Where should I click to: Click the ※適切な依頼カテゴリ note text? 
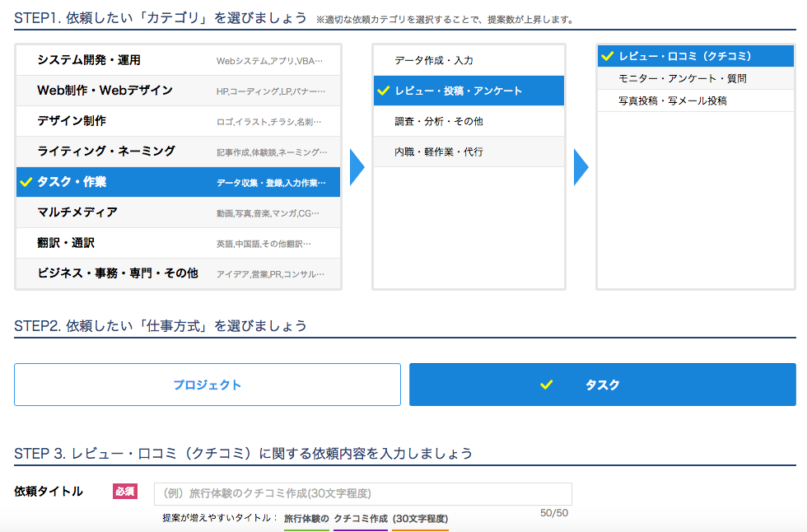[x=445, y=20]
